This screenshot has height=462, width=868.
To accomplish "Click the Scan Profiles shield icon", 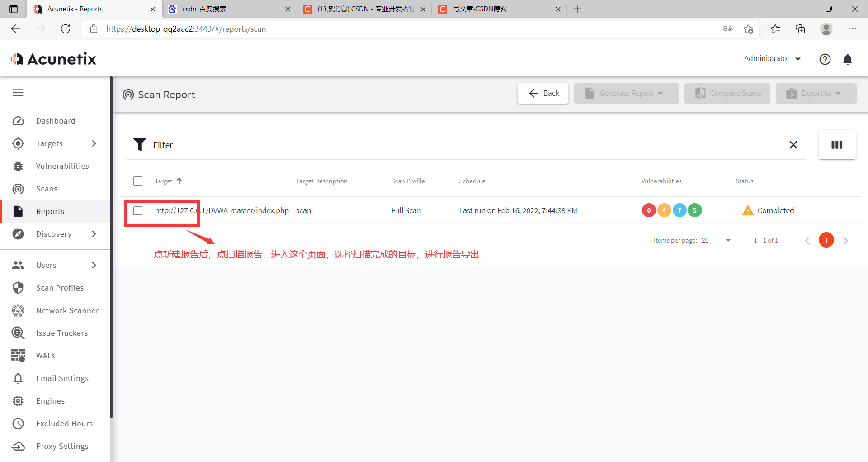I will pos(18,288).
